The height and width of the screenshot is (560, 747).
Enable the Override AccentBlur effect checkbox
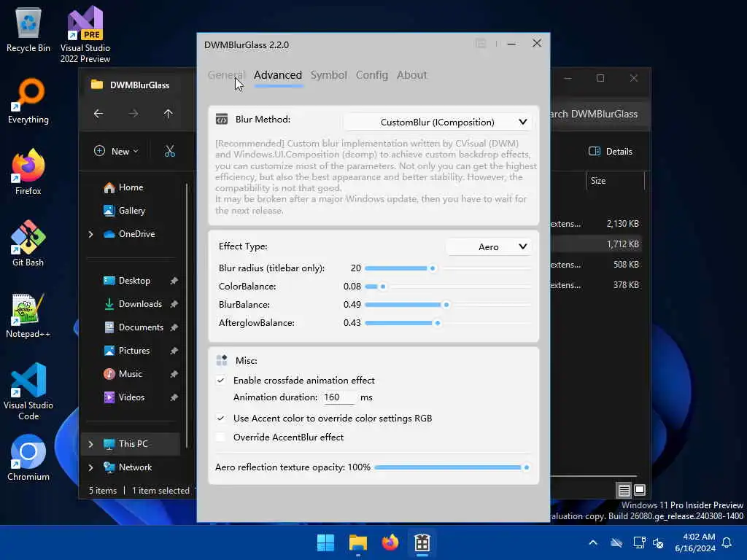(x=220, y=437)
